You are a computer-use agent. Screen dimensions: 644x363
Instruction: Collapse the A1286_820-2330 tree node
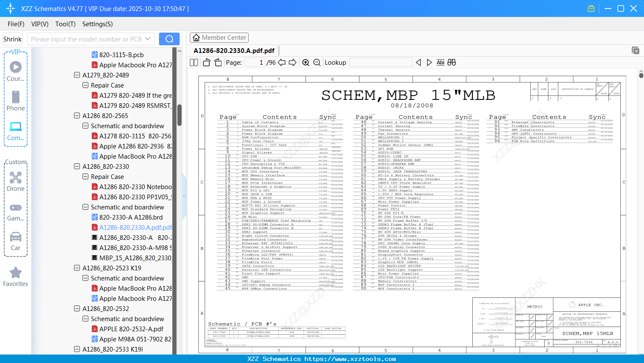[77, 166]
